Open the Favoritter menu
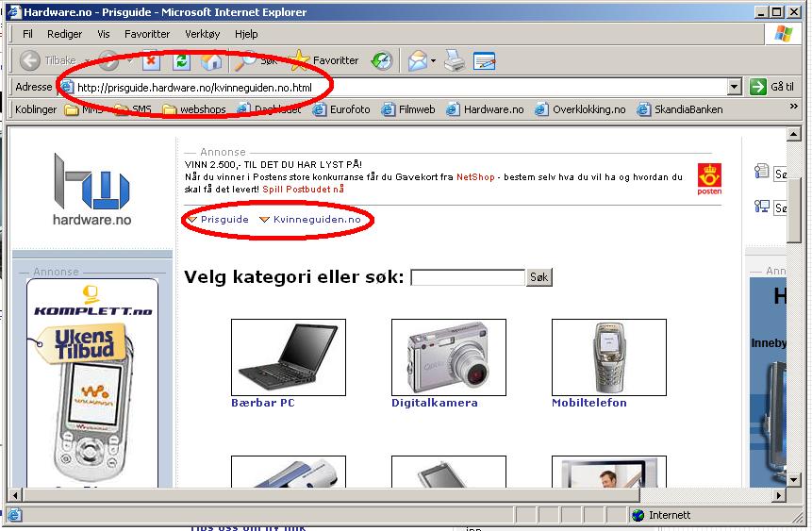The width and height of the screenshot is (812, 531). pyautogui.click(x=147, y=34)
